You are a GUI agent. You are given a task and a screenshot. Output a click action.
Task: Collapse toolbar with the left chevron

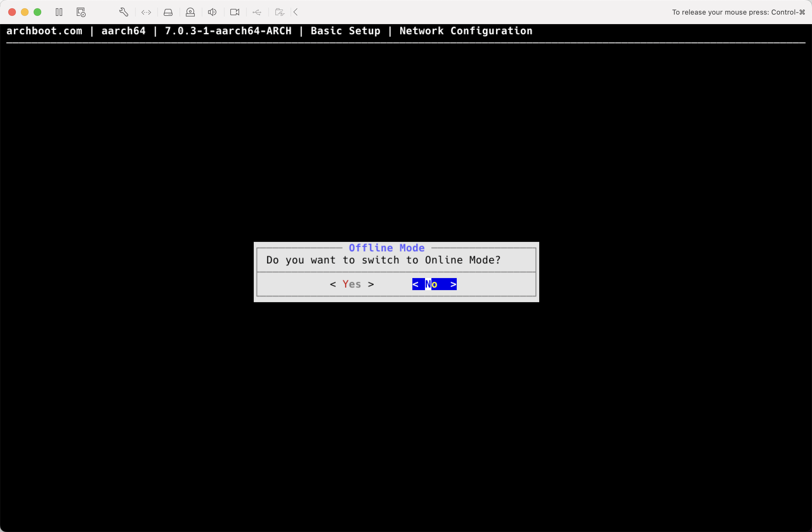click(296, 12)
